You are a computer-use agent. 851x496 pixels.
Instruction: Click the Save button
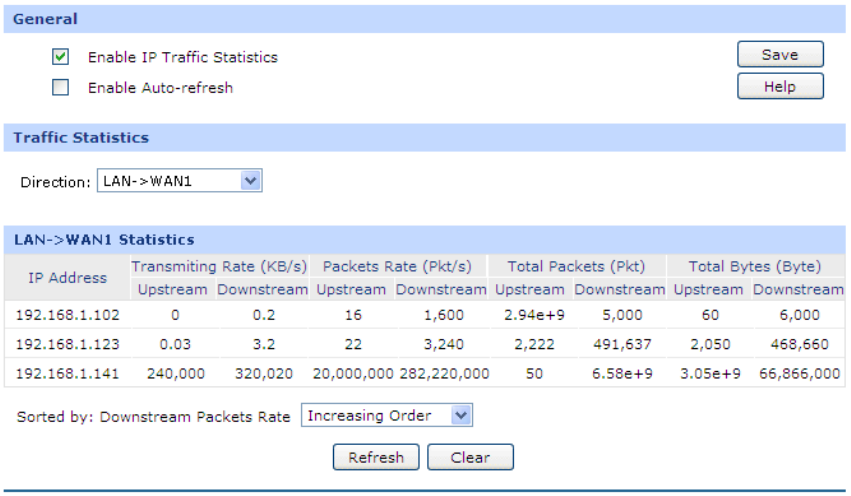click(780, 55)
